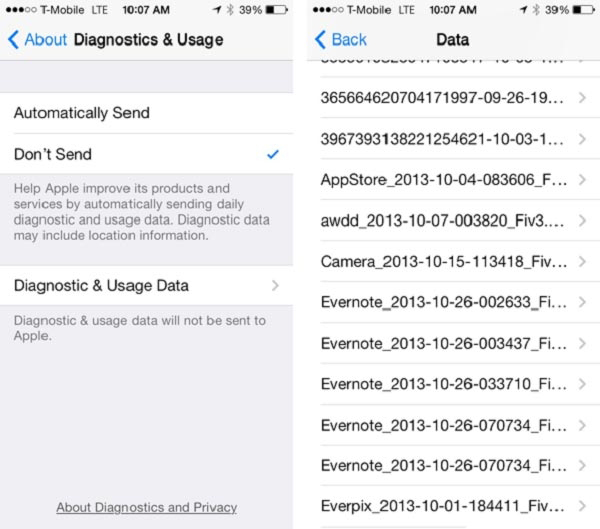600x529 pixels.
Task: Expand the Camera_2013-10-15 log chevron
Action: 582,262
